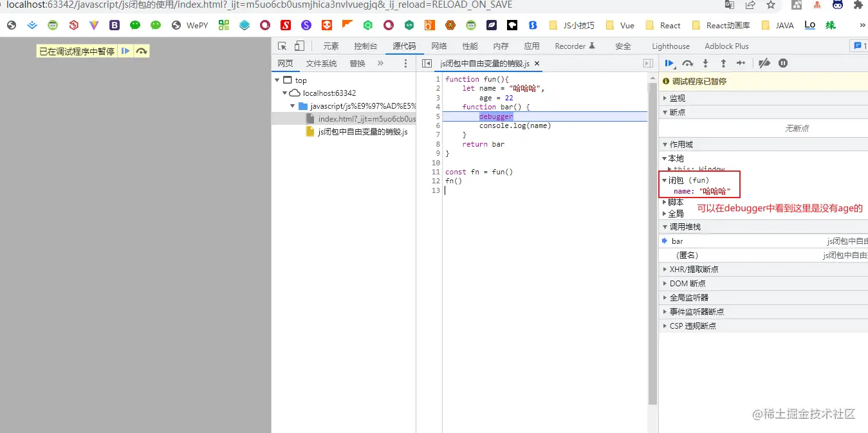
Task: Switch to 网页 navigator tab
Action: 285,63
